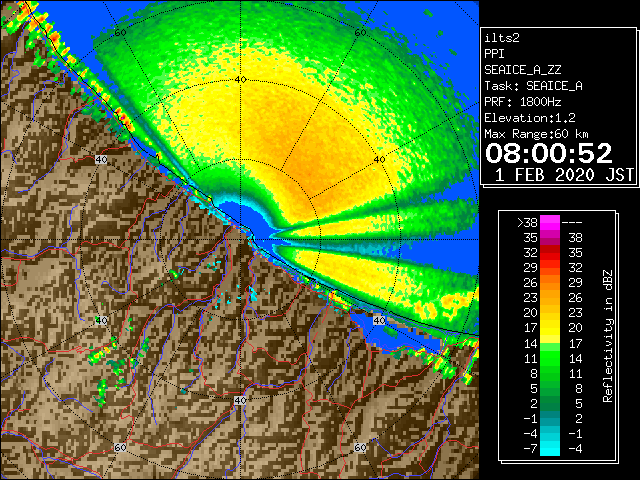Click the ">38" legend label

tap(527, 222)
